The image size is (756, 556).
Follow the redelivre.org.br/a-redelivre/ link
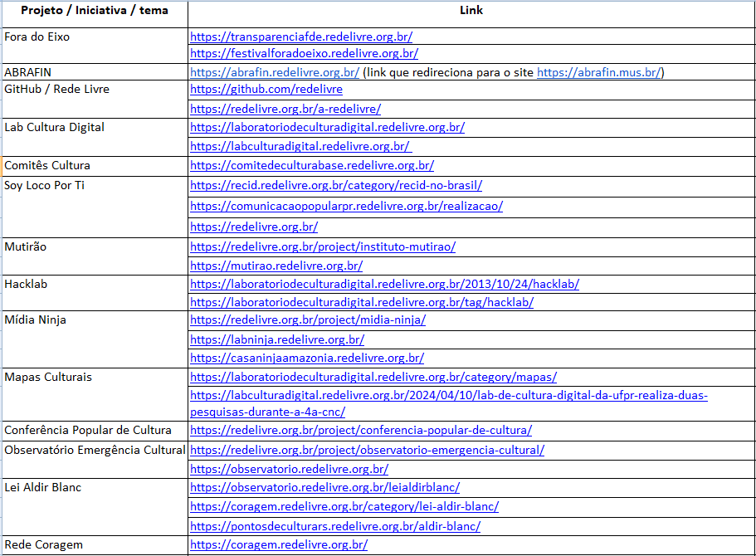click(285, 109)
